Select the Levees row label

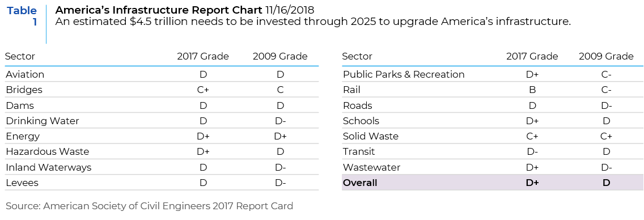[x=22, y=183]
